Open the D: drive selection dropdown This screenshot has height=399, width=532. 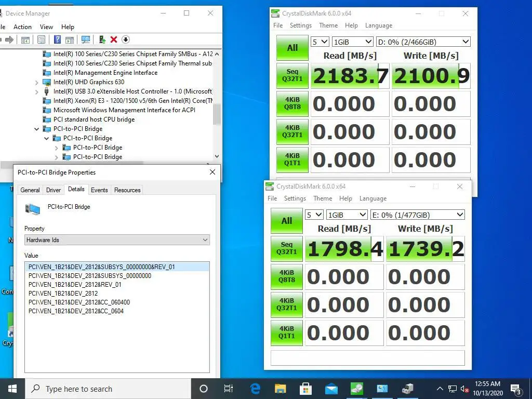tap(423, 42)
